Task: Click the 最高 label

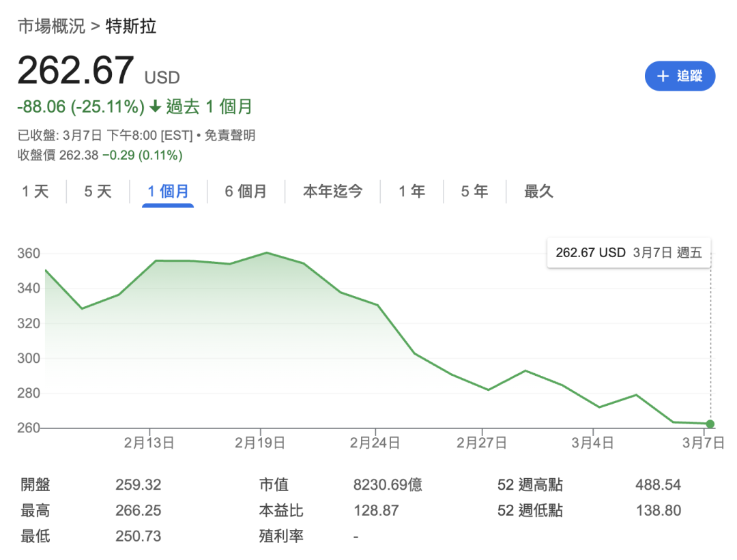Action: (35, 510)
